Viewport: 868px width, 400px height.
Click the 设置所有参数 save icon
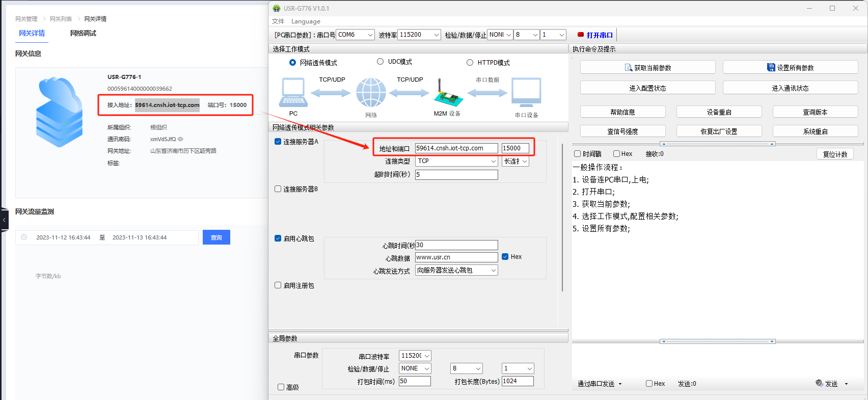(x=771, y=68)
